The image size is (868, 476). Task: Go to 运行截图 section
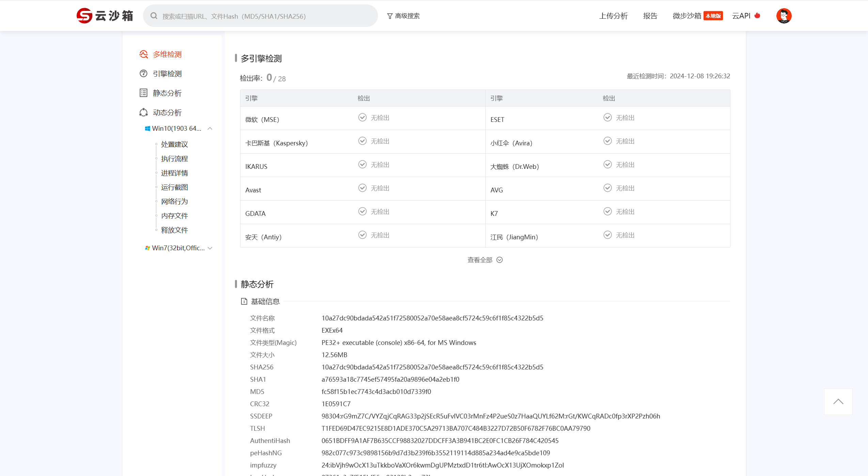pyautogui.click(x=174, y=187)
